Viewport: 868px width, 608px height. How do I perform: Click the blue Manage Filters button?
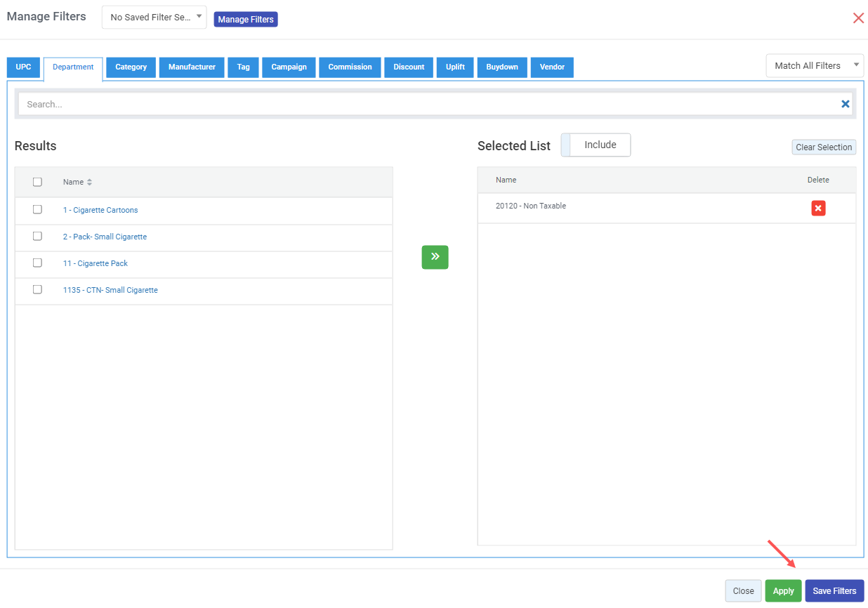[246, 20]
